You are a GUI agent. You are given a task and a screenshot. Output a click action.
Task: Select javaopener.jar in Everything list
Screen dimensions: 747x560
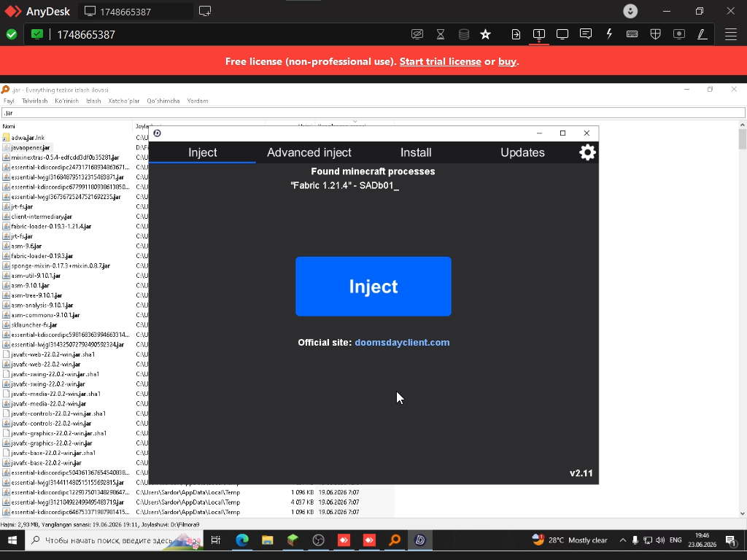[x=31, y=147]
